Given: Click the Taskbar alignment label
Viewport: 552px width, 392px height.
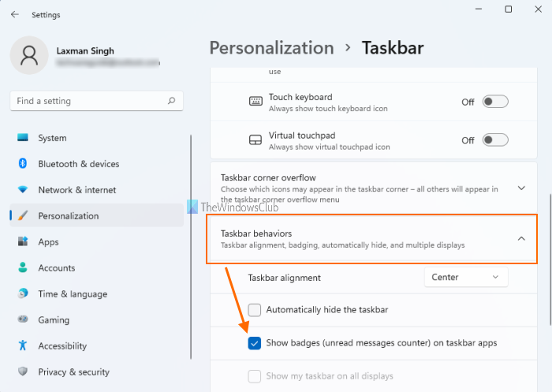Looking at the screenshot, I should (284, 278).
